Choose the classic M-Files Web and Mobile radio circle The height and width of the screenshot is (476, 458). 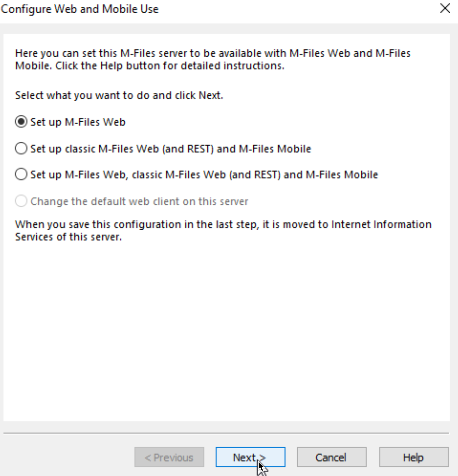point(21,148)
